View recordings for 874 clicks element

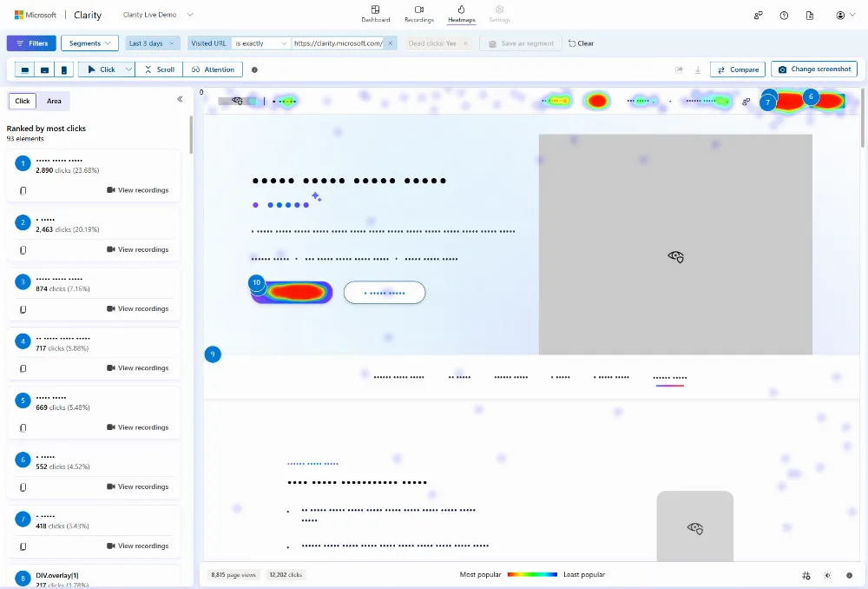click(138, 308)
